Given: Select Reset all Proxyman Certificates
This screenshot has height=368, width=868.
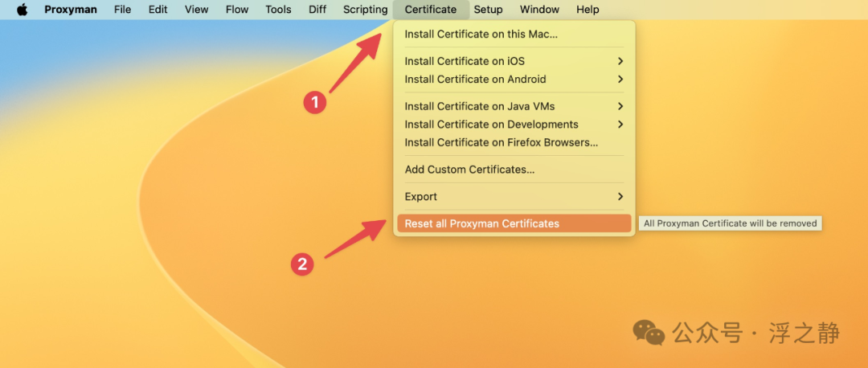Looking at the screenshot, I should pyautogui.click(x=514, y=223).
